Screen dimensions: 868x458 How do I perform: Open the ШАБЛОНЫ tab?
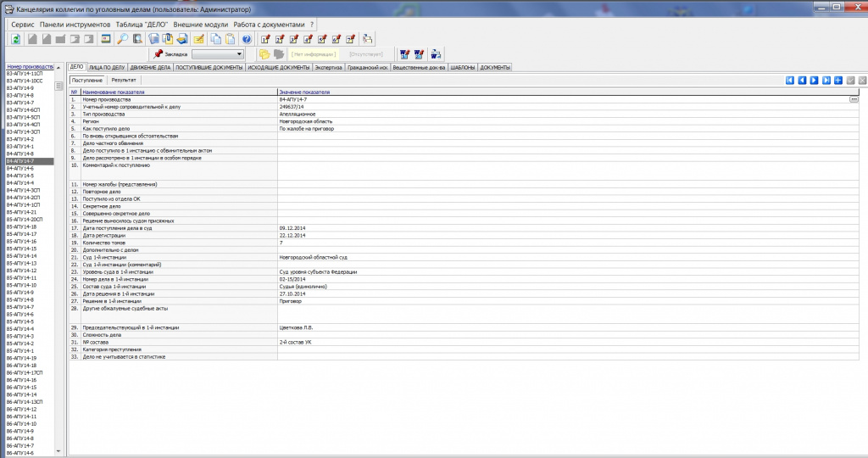[x=462, y=68]
